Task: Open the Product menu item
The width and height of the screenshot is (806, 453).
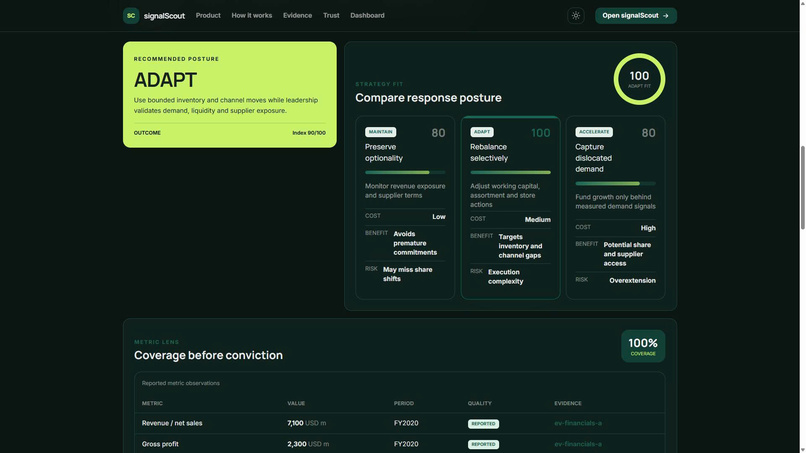Action: 208,15
